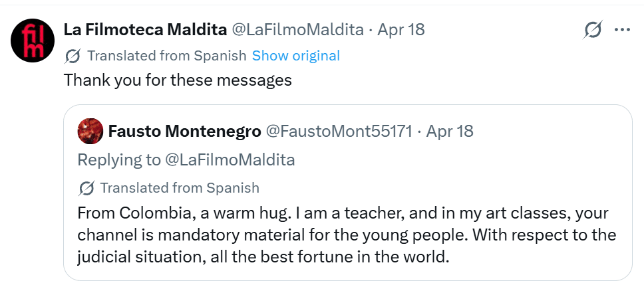Open the three-dot More options menu
644x285 pixels.
[622, 30]
